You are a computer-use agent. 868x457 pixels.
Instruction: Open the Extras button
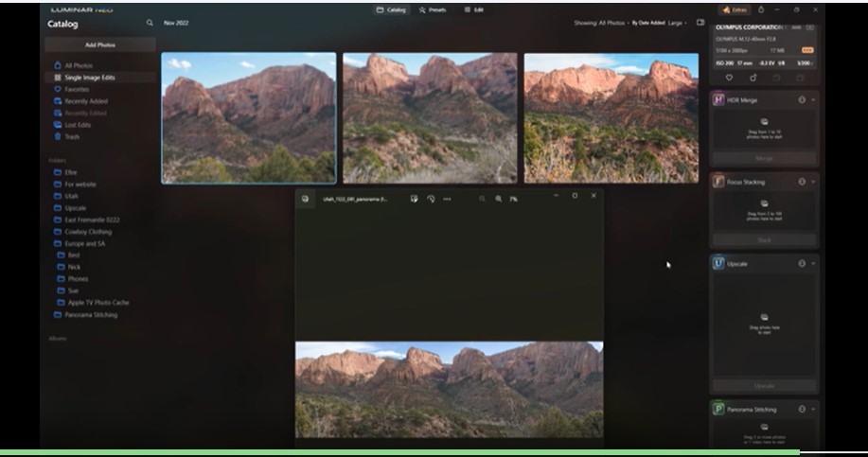735,10
